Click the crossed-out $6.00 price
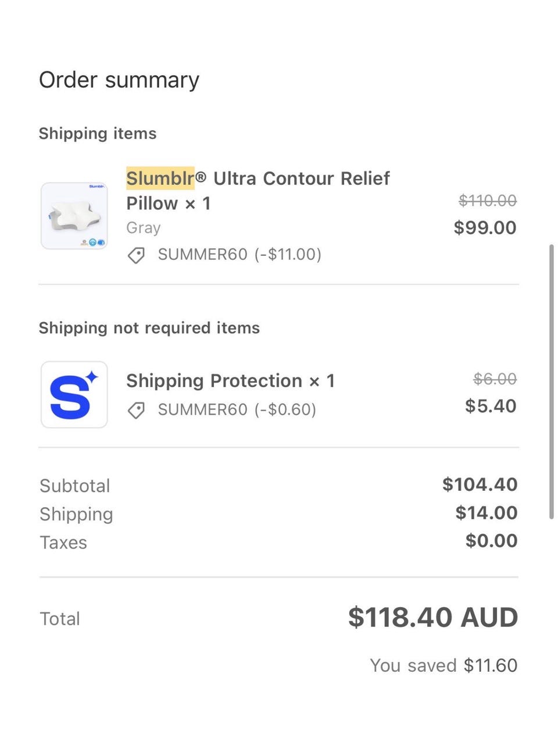The height and width of the screenshot is (756, 558). point(495,379)
